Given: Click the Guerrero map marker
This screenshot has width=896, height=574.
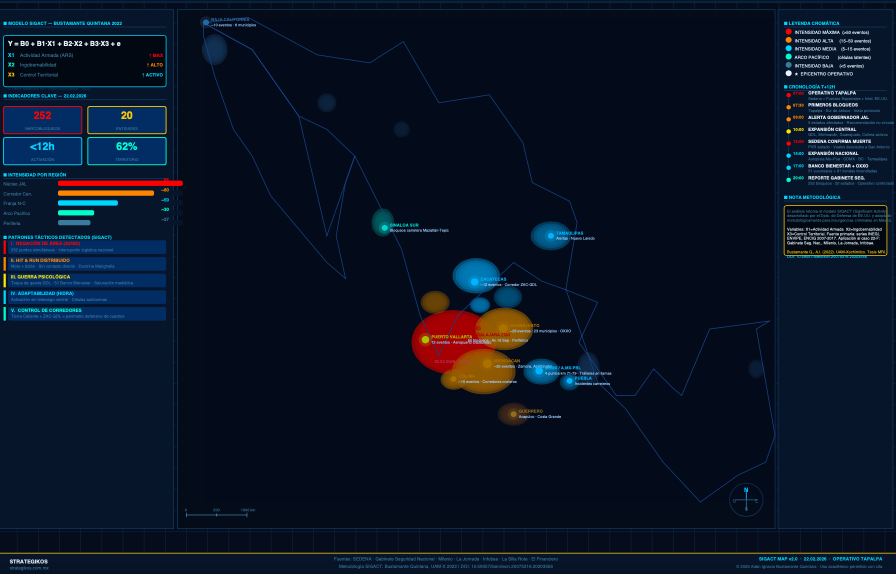Looking at the screenshot, I should click(514, 414).
